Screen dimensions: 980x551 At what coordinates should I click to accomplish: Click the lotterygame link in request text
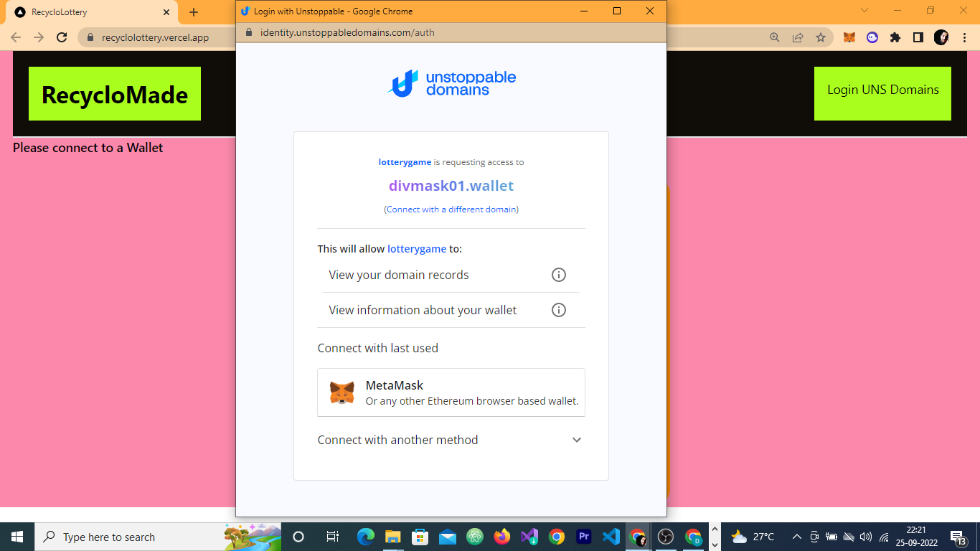[405, 162]
